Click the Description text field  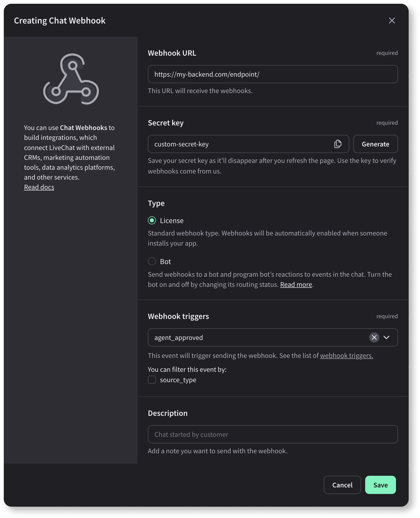click(x=273, y=434)
